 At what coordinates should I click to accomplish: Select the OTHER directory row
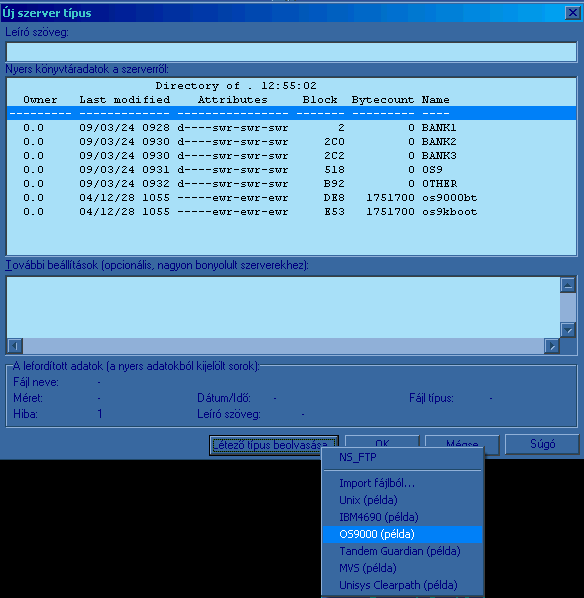point(291,184)
